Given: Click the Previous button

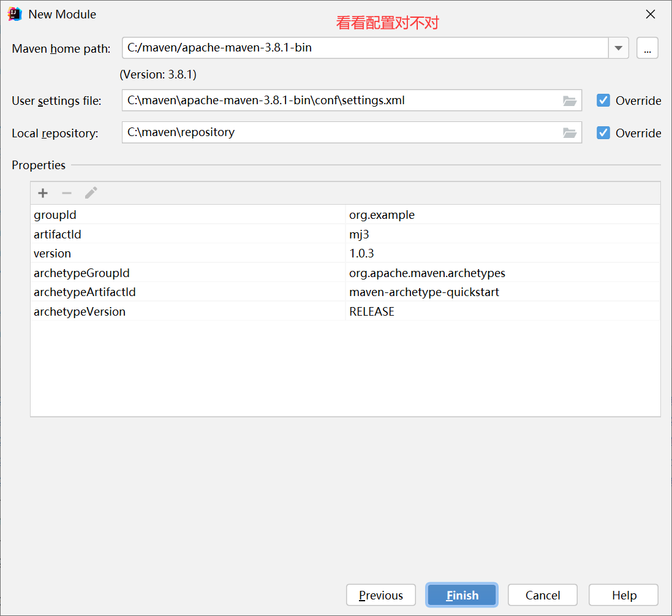Looking at the screenshot, I should coord(381,595).
